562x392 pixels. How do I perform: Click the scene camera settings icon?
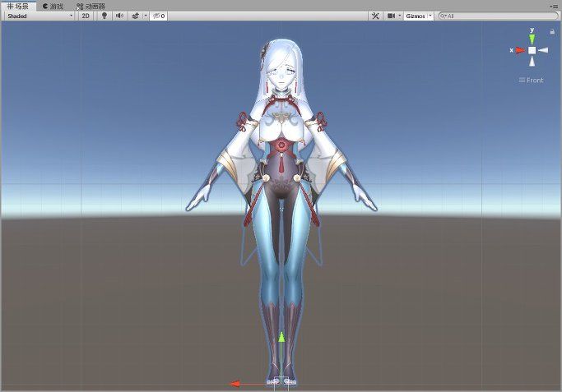391,16
